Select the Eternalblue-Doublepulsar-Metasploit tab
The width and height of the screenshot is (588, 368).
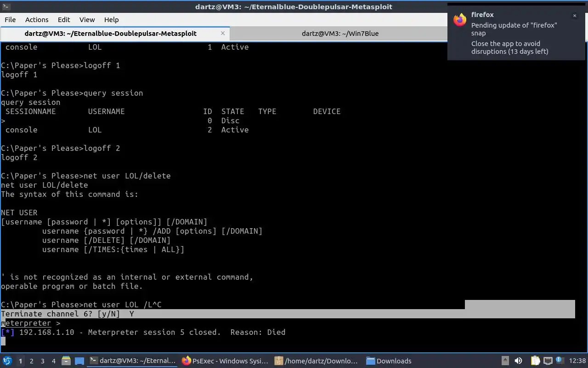(x=110, y=34)
